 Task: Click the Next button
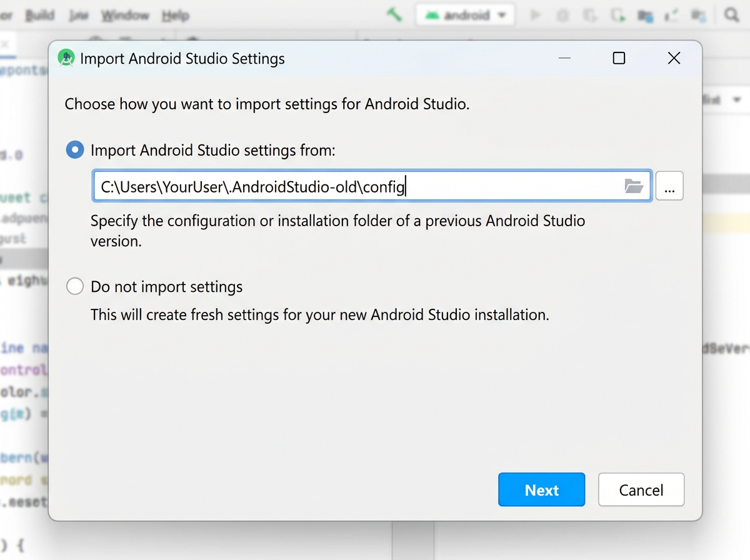pos(542,489)
